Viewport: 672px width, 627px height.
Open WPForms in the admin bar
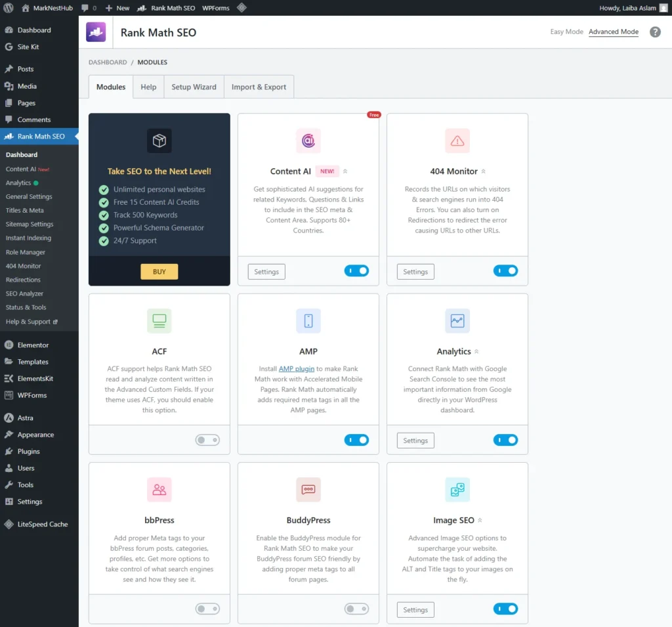(215, 8)
